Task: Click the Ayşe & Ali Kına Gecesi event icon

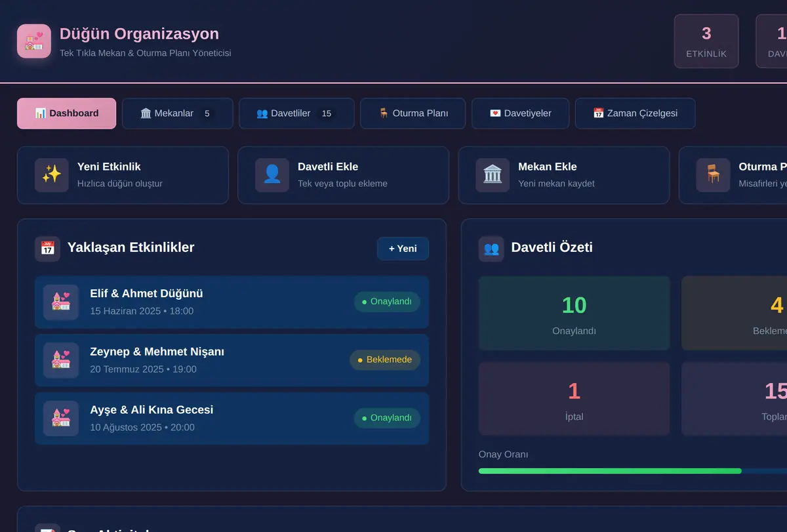Action: pos(61,419)
